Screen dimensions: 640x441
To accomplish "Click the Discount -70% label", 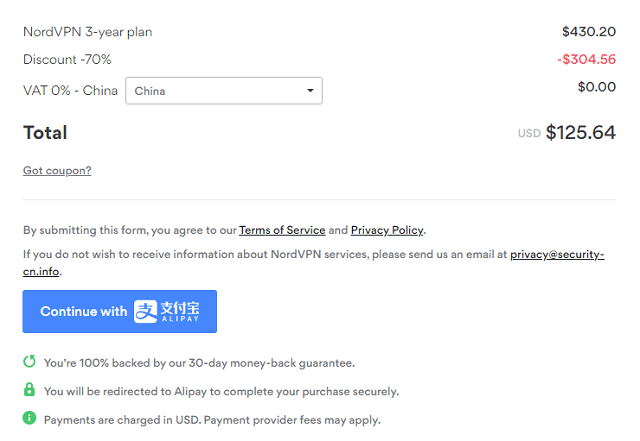I will [x=67, y=59].
